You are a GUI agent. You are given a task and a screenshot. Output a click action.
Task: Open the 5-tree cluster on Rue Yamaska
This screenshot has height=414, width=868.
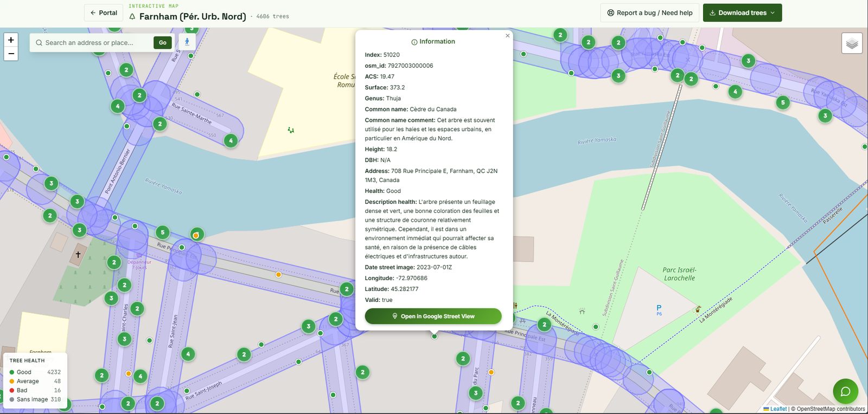pyautogui.click(x=783, y=102)
